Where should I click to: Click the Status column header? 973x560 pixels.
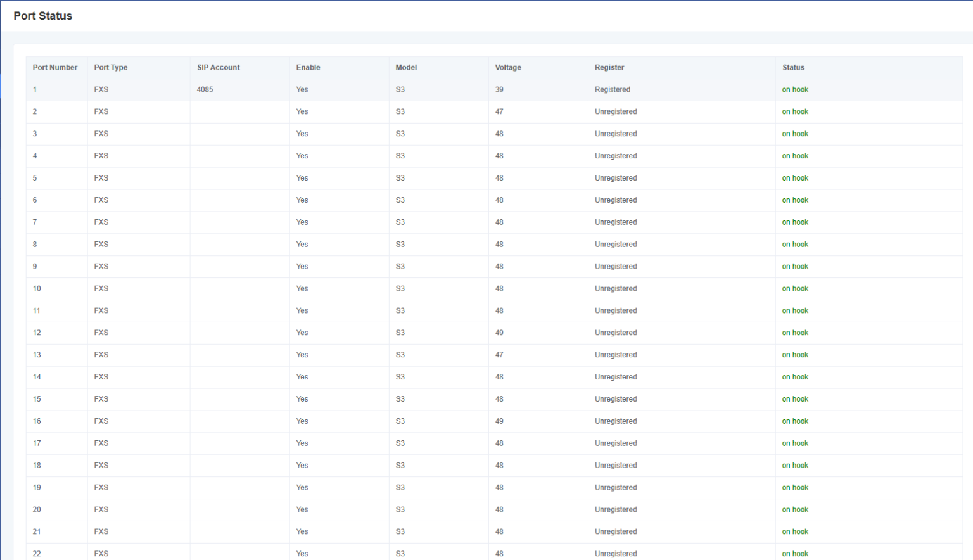tap(793, 68)
